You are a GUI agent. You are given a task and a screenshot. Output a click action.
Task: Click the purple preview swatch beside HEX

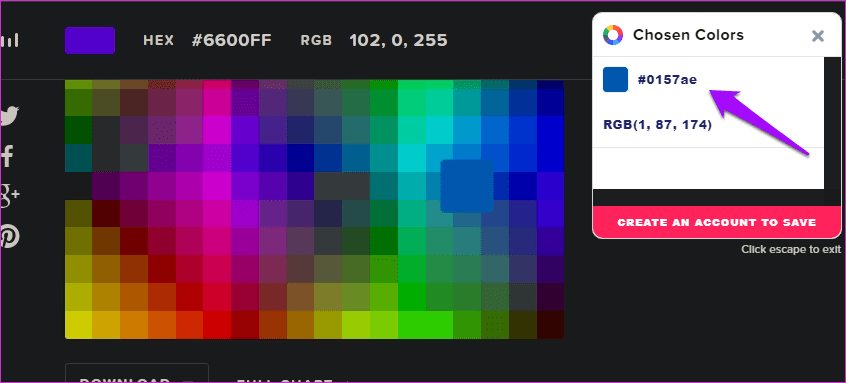pyautogui.click(x=90, y=40)
